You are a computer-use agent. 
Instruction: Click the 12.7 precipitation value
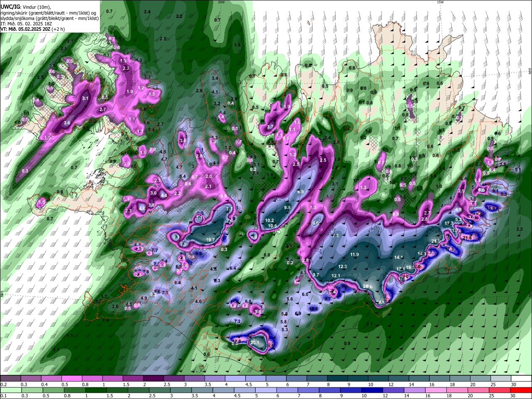pyautogui.click(x=449, y=224)
